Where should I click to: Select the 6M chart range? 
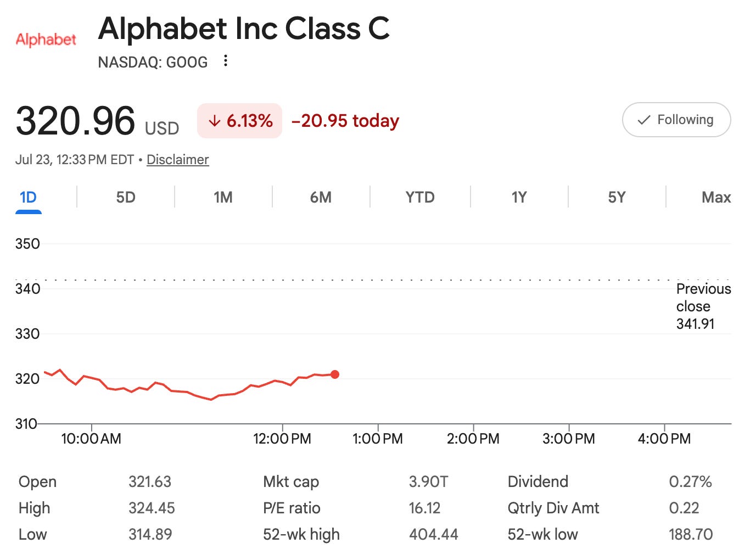(321, 197)
